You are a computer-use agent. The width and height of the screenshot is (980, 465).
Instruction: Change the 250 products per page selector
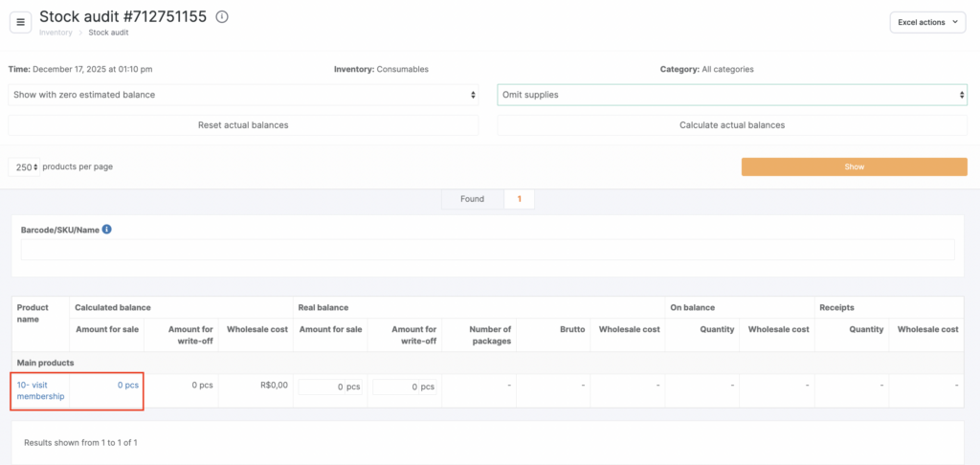click(25, 166)
